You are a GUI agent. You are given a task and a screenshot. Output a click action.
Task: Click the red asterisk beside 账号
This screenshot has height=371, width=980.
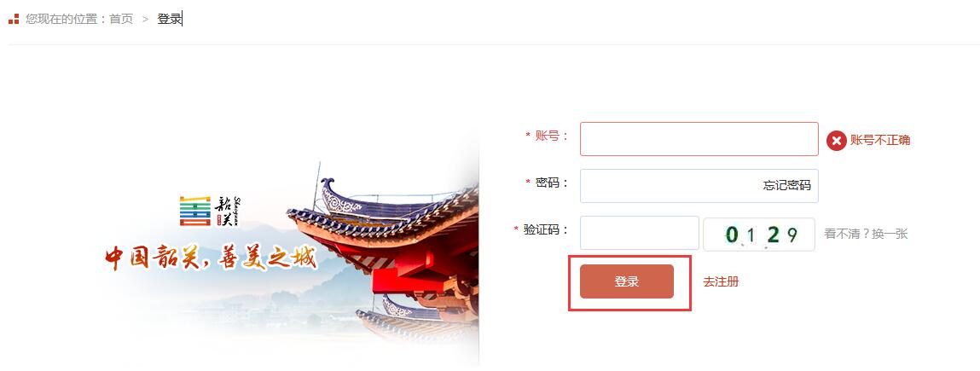tap(528, 136)
